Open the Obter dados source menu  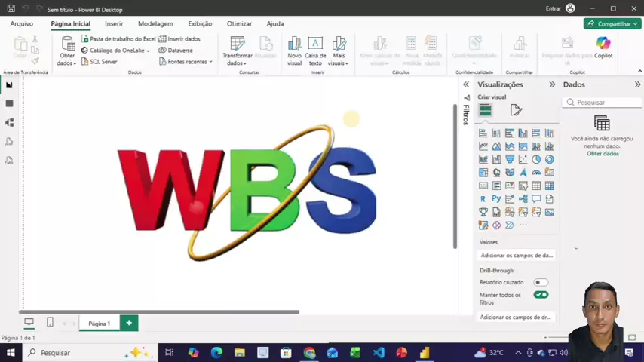click(67, 51)
